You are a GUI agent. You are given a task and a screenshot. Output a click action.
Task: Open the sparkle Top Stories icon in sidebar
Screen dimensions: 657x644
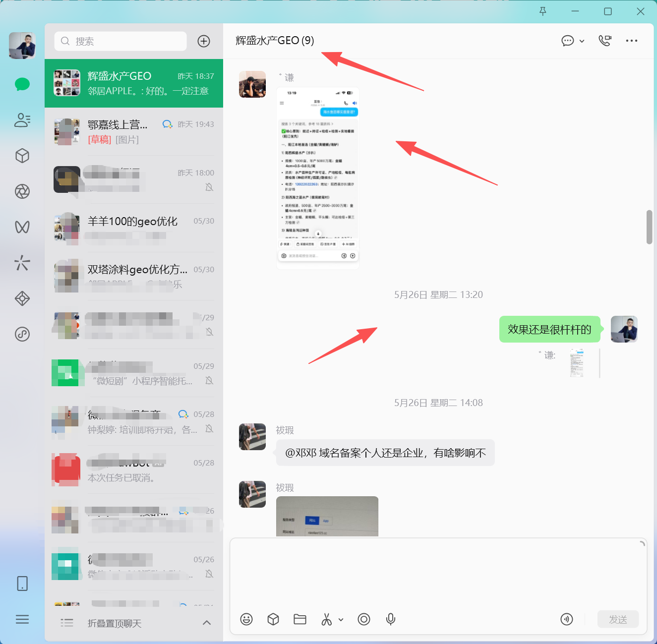[x=22, y=263]
